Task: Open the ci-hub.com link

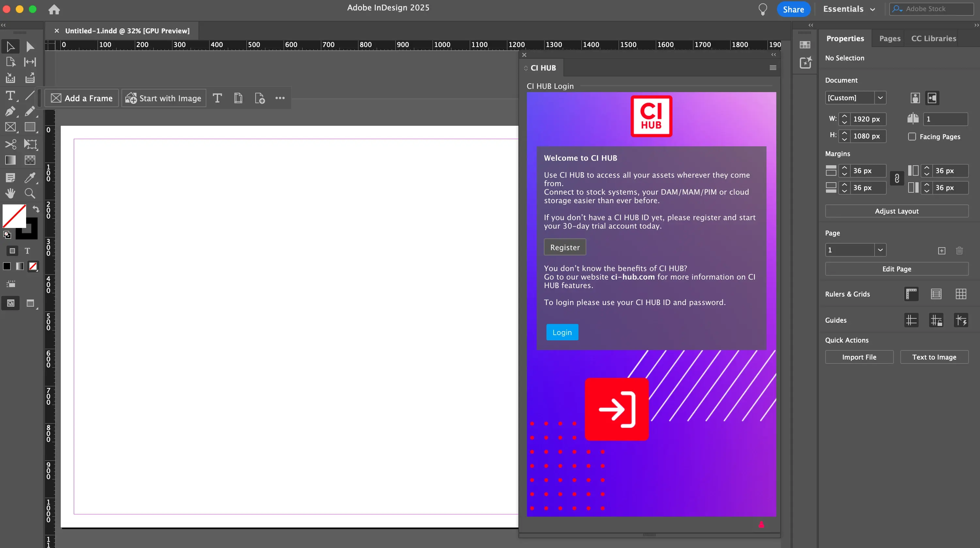Action: pos(632,277)
